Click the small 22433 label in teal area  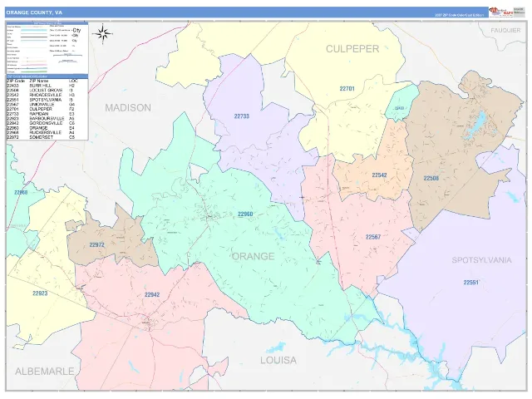pos(399,108)
